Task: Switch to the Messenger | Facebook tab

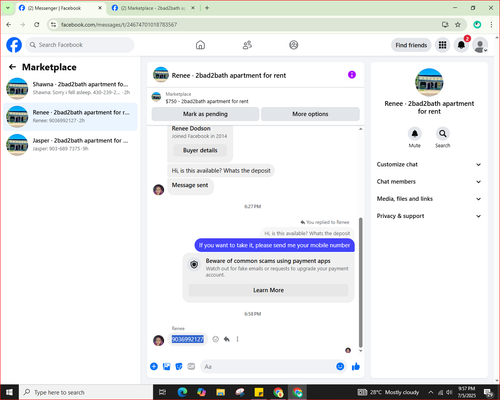Action: (x=60, y=8)
